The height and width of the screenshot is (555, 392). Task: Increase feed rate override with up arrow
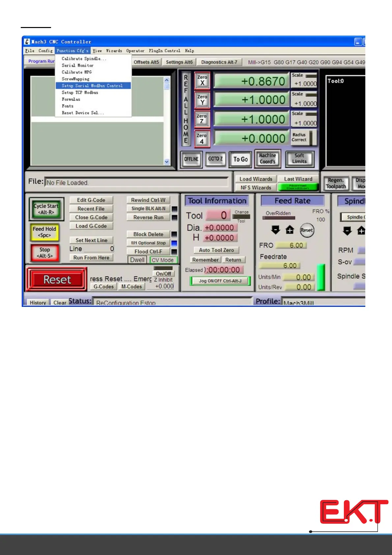click(x=290, y=230)
